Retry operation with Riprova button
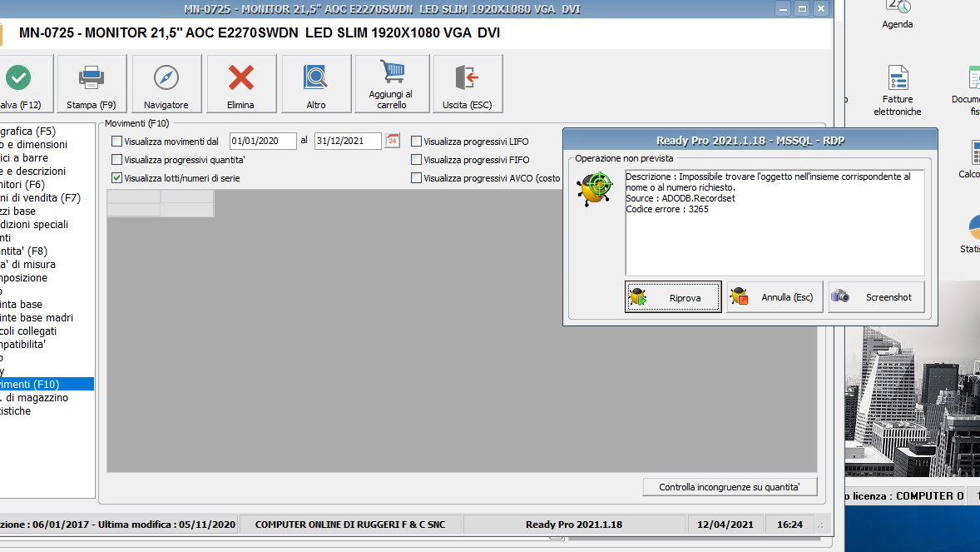 (x=673, y=297)
